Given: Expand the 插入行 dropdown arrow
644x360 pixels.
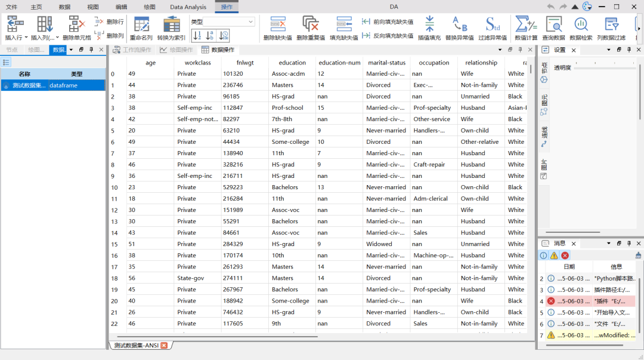Looking at the screenshot, I should point(26,38).
